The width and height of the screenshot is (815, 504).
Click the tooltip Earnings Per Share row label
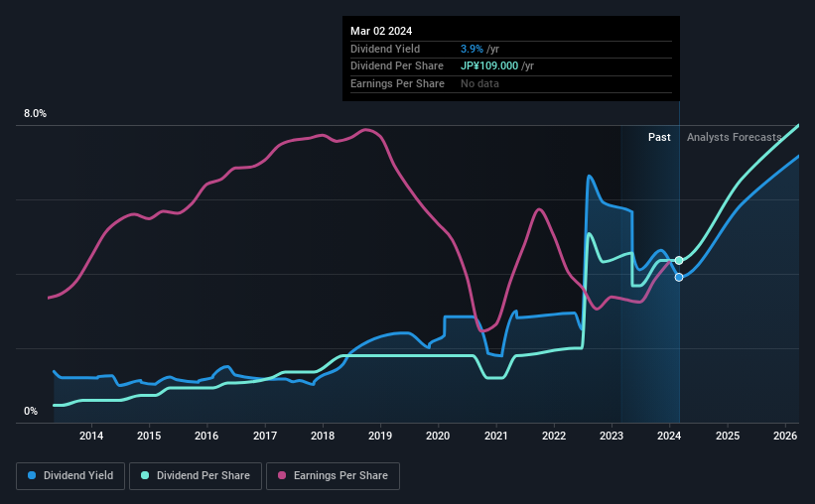click(397, 83)
